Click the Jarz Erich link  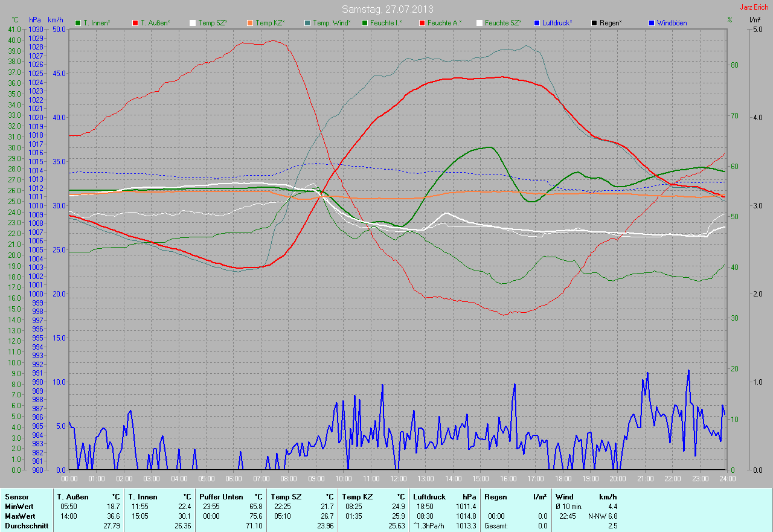(755, 7)
